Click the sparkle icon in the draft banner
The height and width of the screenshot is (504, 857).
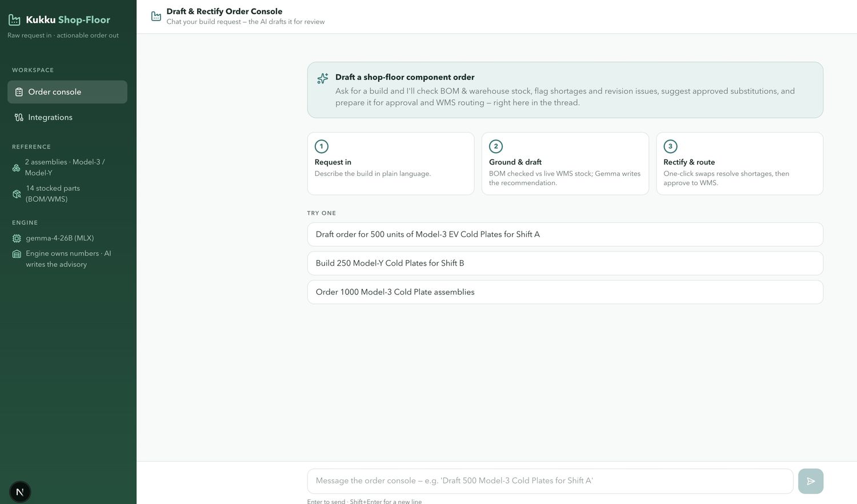[x=323, y=78]
